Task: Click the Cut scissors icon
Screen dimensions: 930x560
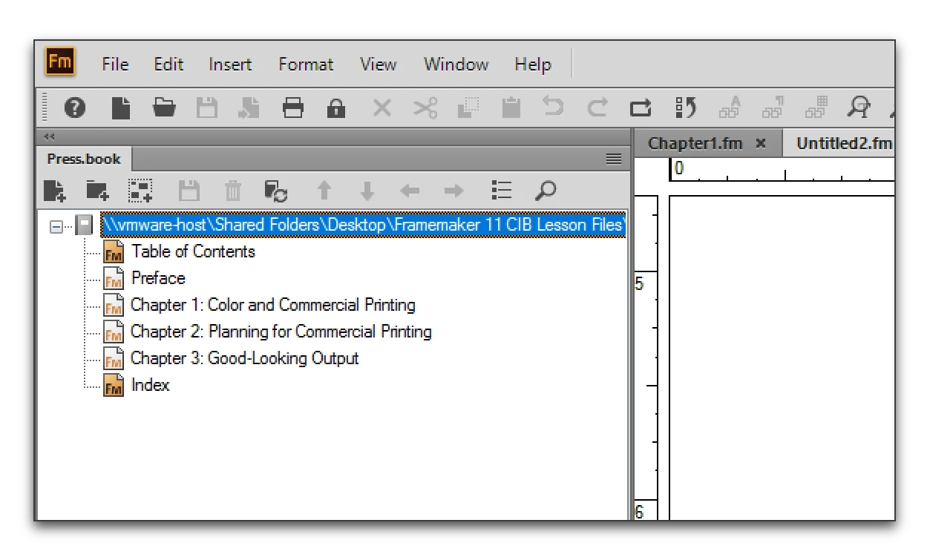Action: tap(425, 108)
